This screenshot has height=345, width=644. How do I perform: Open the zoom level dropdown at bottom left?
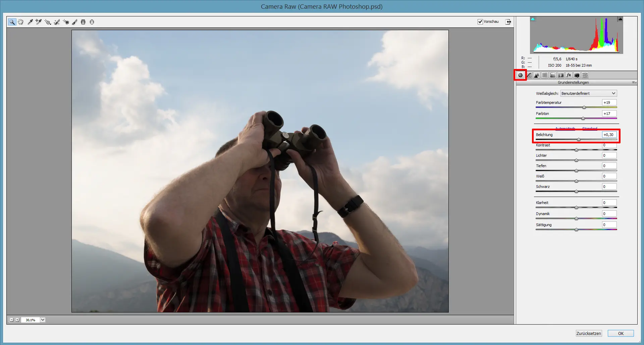[43, 320]
